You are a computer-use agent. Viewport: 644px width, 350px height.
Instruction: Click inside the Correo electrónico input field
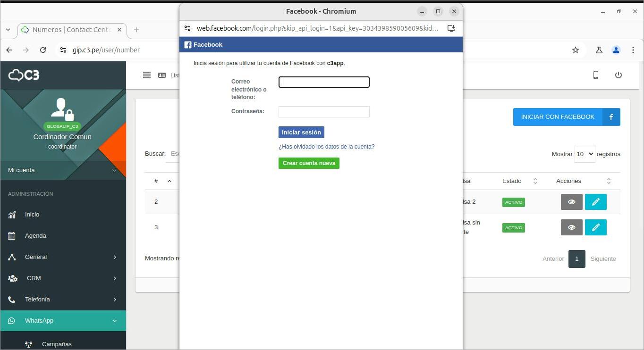[x=324, y=82]
